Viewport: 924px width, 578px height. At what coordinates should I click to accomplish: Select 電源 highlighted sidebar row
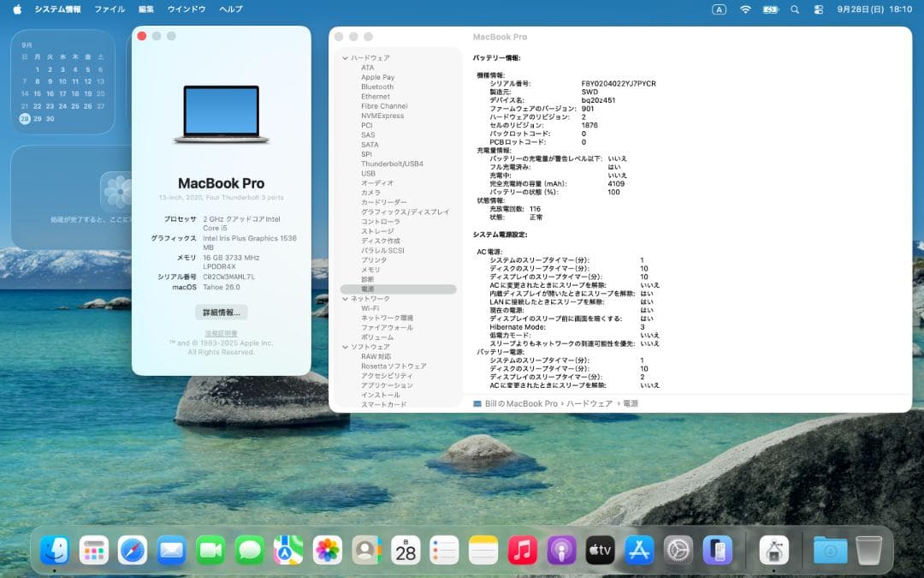coord(398,289)
